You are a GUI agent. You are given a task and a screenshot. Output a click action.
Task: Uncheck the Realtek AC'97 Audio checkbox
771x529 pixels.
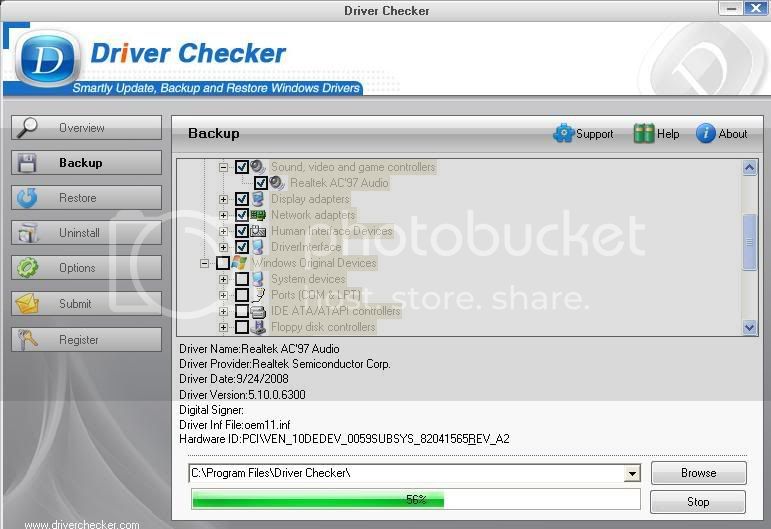click(x=261, y=183)
